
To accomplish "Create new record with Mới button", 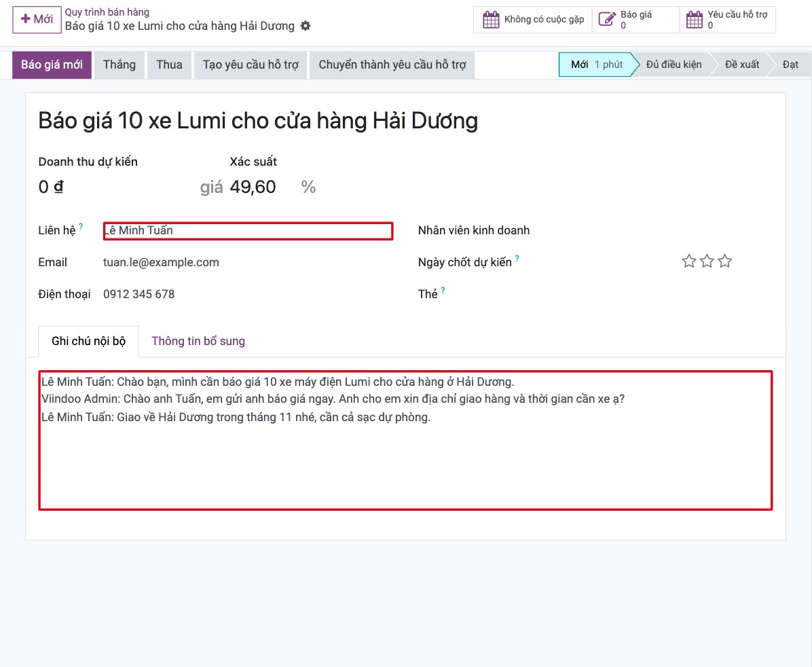I will (37, 19).
